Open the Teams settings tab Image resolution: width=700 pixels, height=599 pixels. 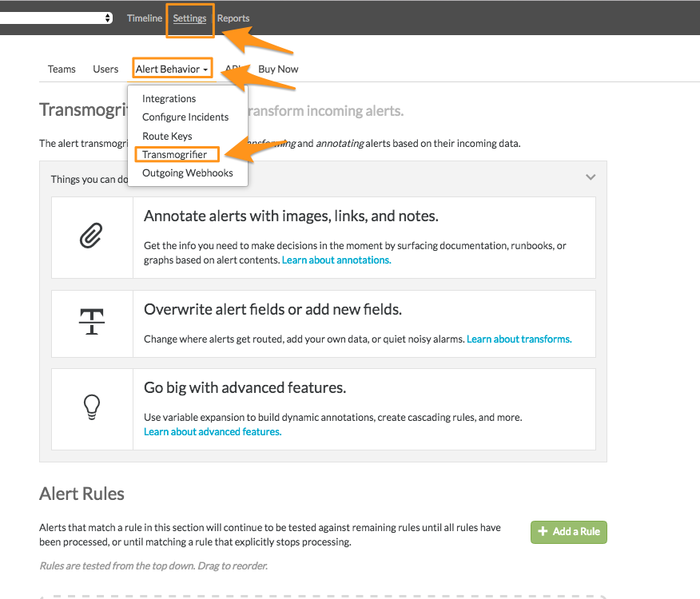click(62, 69)
